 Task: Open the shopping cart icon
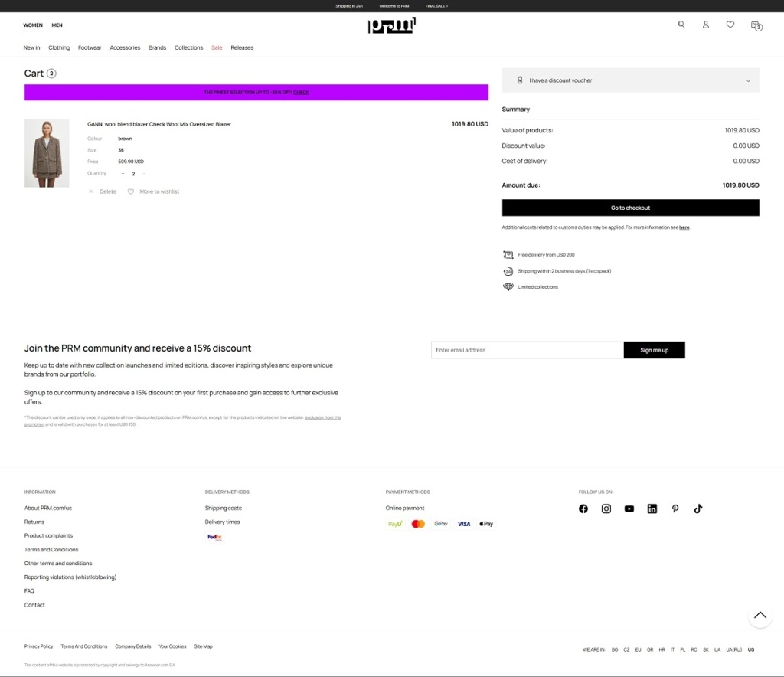pos(756,25)
